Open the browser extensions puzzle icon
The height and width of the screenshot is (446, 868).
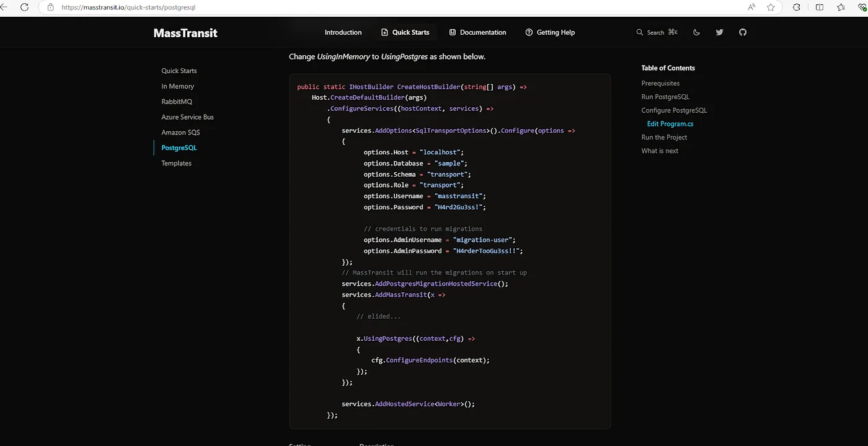(797, 7)
